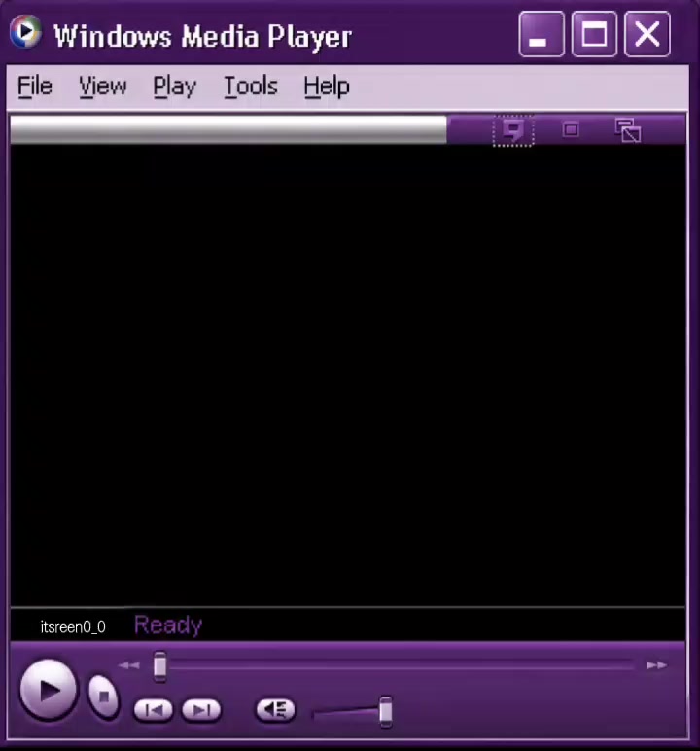
Task: Click the rewind double-arrow icon
Action: tap(128, 664)
